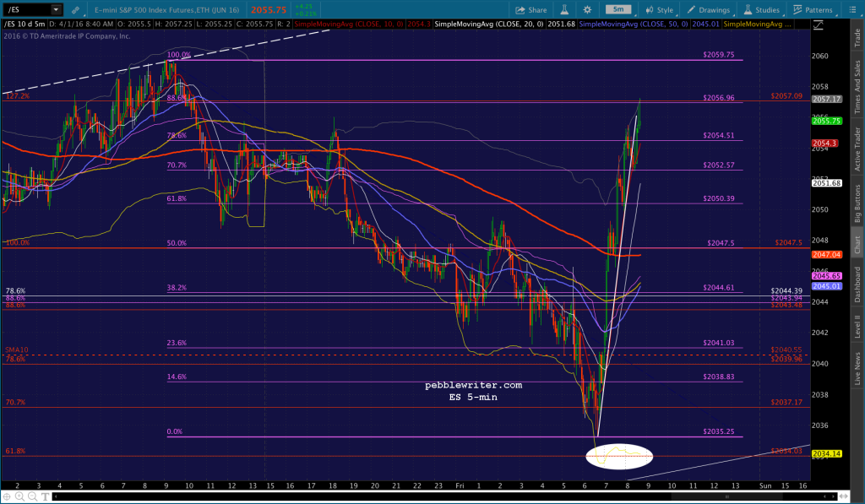Image resolution: width=865 pixels, height=504 pixels.
Task: Open the Active Trader sidebar tab
Action: pos(857,149)
